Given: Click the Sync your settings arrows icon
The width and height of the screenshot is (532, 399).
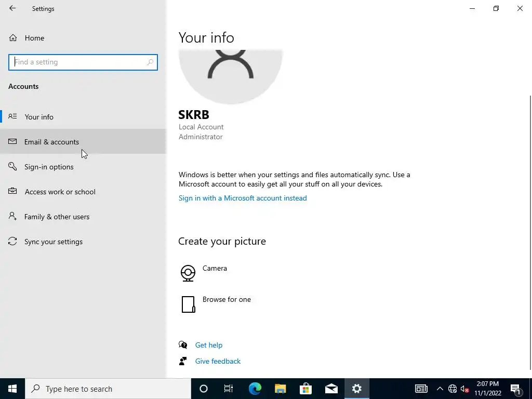Looking at the screenshot, I should pos(12,241).
